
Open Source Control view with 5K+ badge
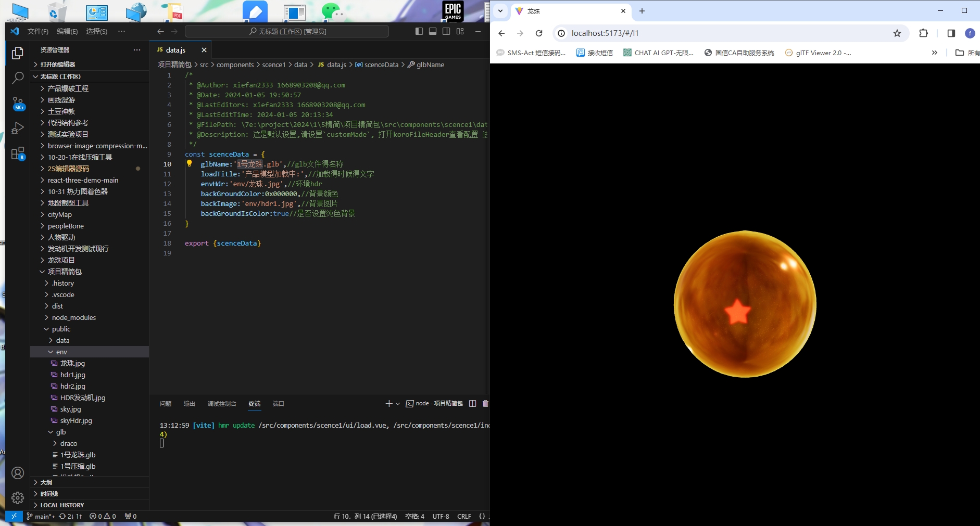tap(18, 103)
